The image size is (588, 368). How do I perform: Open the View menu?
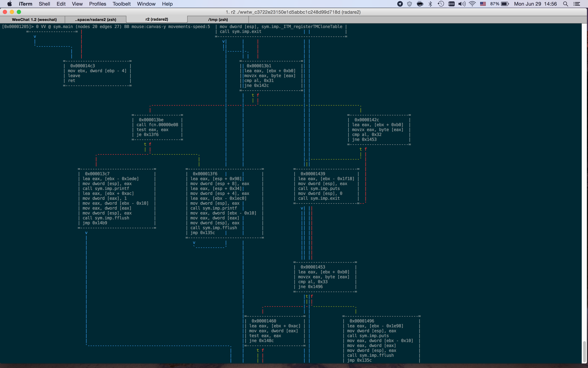tap(77, 4)
